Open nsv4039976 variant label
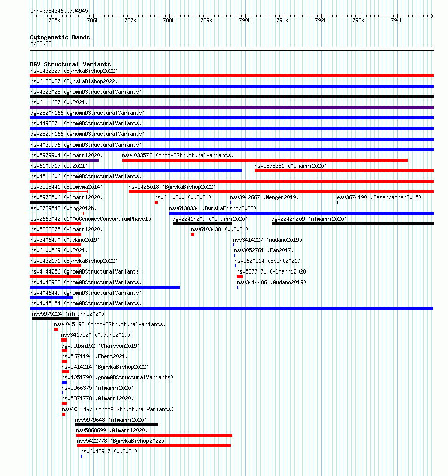 (x=86, y=145)
